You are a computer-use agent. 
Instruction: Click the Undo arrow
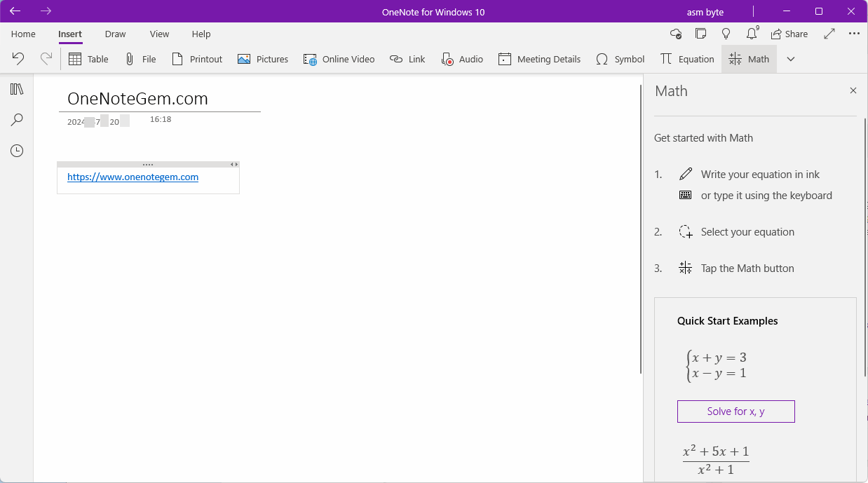tap(18, 59)
